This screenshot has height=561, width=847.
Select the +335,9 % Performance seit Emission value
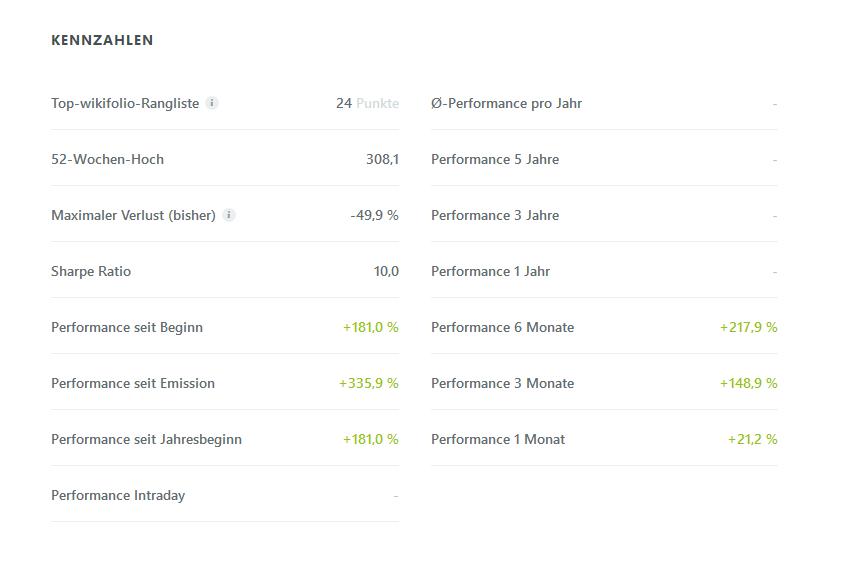[x=368, y=383]
